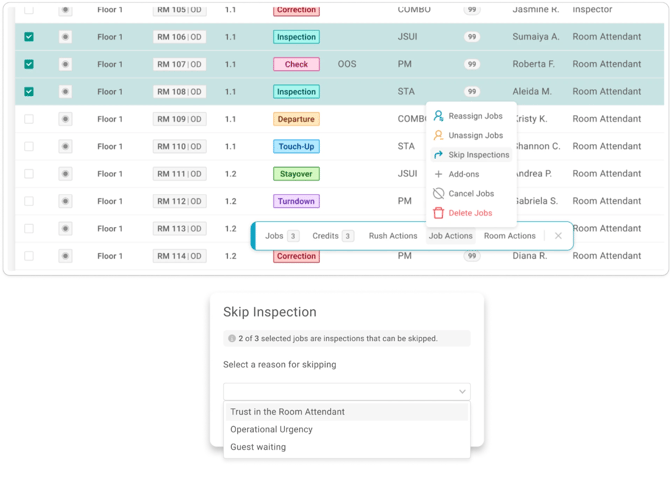Click the Turndown tag for RM 112
670x479 pixels.
coord(296,201)
